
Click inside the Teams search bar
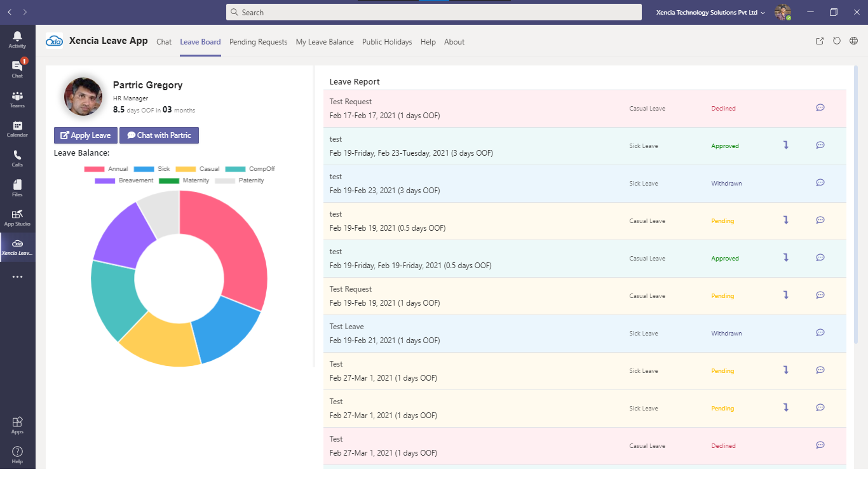pos(433,12)
